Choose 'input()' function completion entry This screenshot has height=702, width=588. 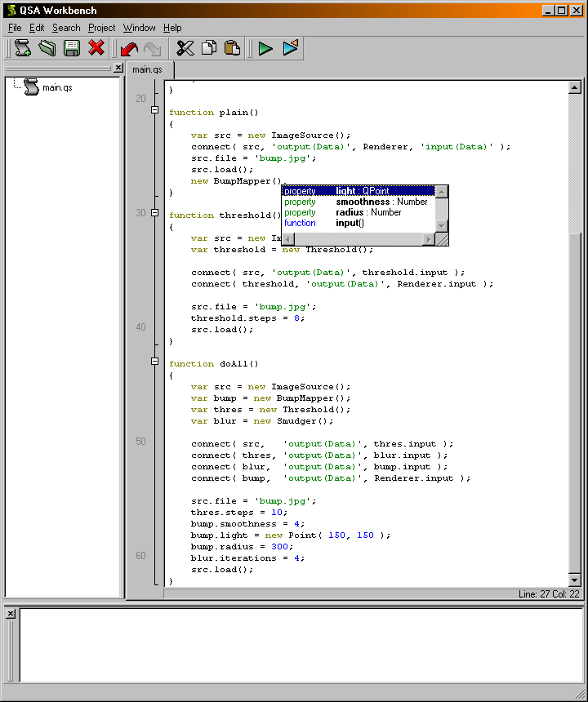359,223
